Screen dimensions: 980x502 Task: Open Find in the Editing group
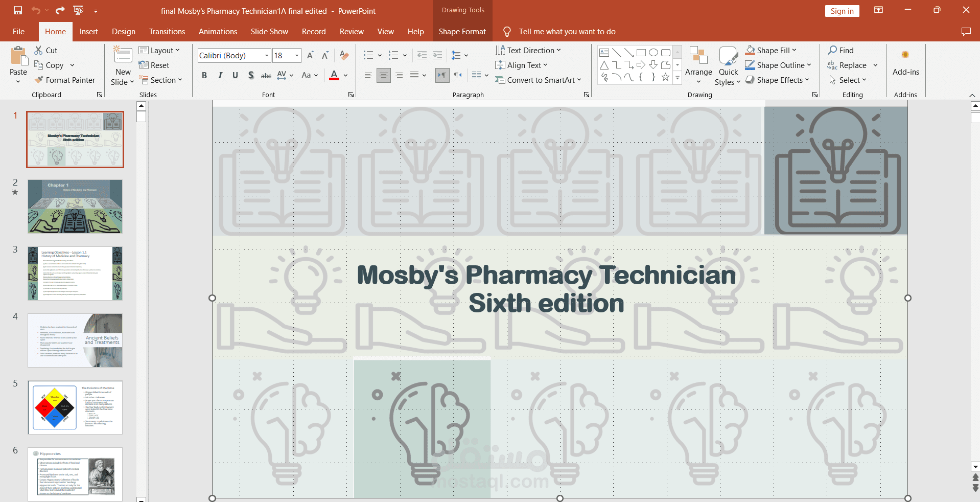pyautogui.click(x=841, y=50)
